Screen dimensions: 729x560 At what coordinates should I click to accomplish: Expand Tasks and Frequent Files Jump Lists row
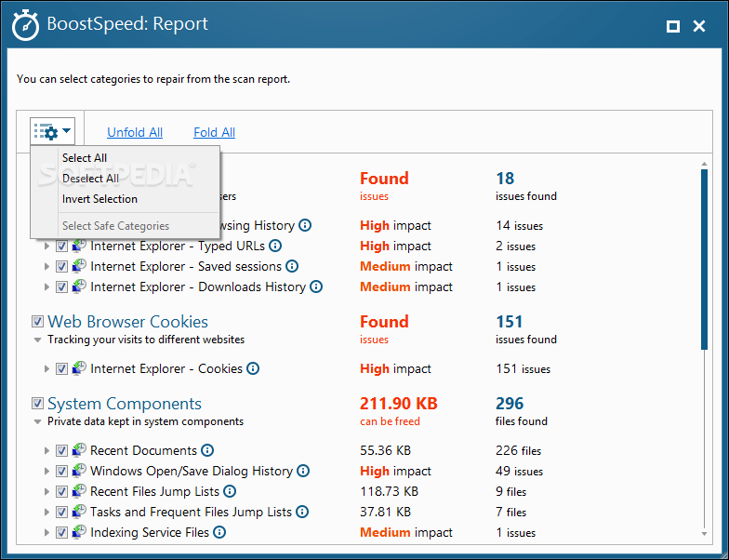46,512
